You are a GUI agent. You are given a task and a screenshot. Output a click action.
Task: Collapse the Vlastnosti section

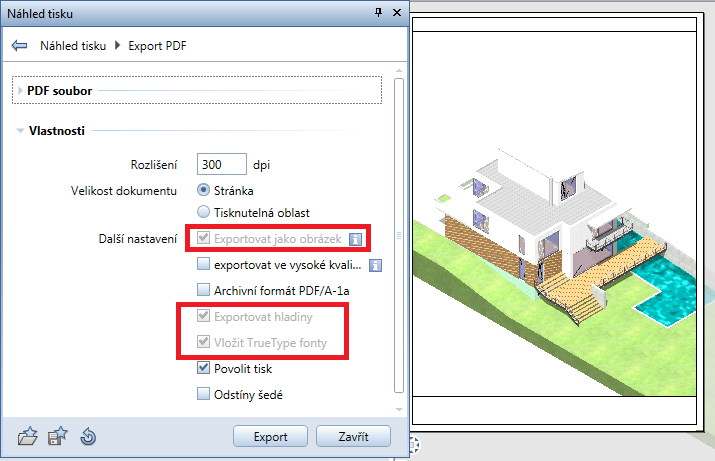(x=20, y=131)
